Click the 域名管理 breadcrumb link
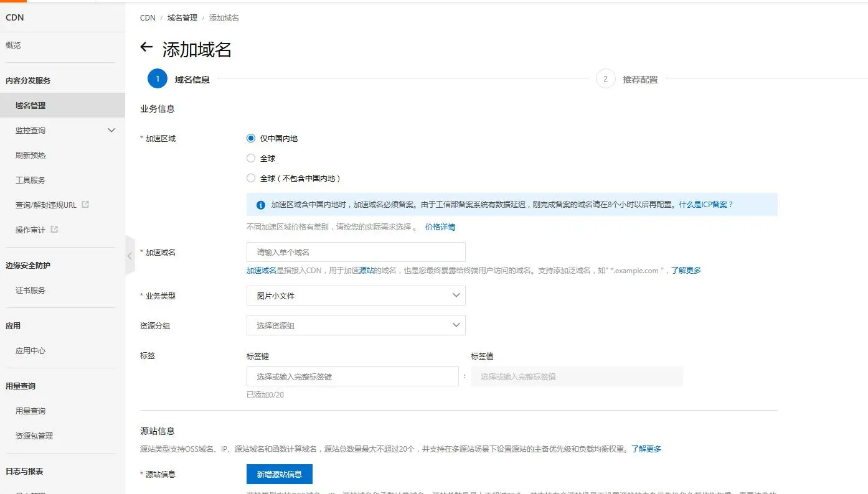The height and width of the screenshot is (494, 868). coord(182,18)
